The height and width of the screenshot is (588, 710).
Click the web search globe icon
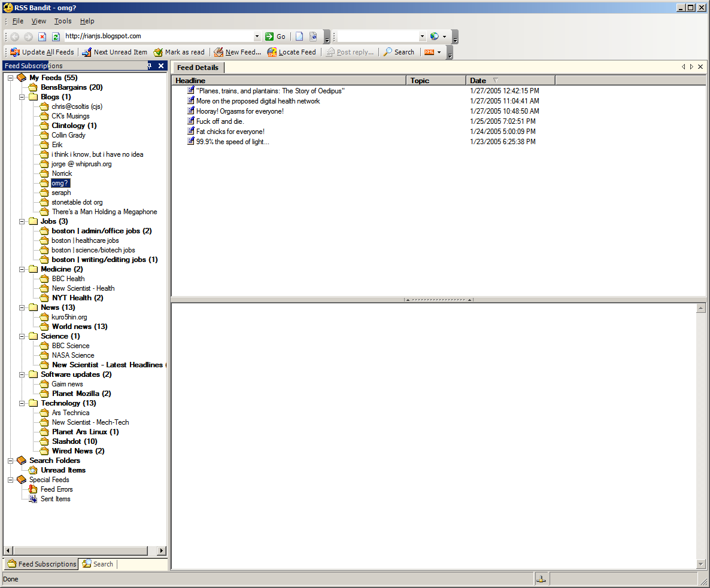point(434,36)
